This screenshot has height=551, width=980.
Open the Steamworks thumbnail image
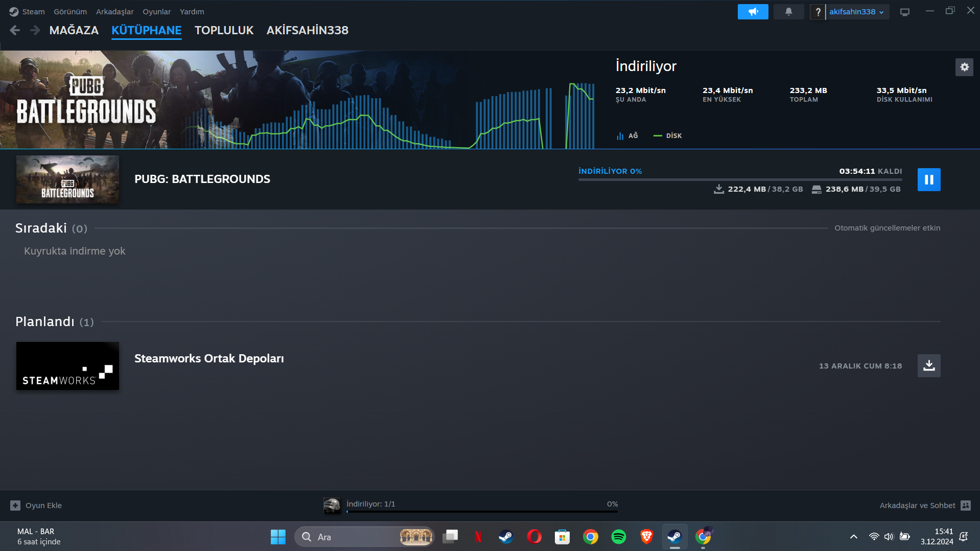pos(67,366)
